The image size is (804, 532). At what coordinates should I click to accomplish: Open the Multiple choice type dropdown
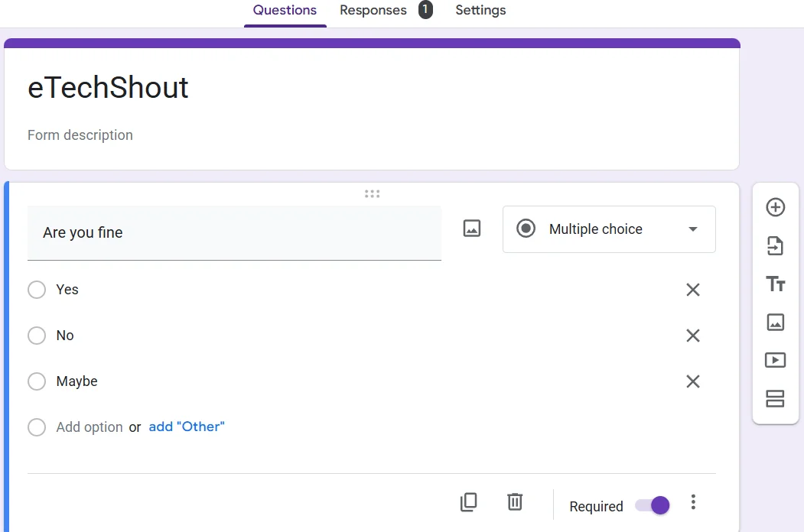pos(609,229)
